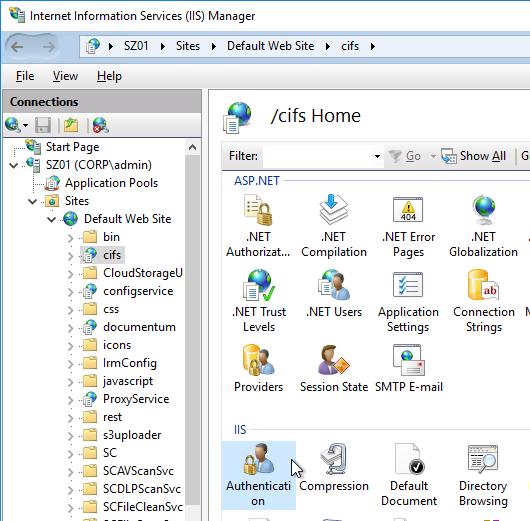Image resolution: width=530 pixels, height=521 pixels.
Task: Open .NET Error Pages feature
Action: (x=408, y=226)
